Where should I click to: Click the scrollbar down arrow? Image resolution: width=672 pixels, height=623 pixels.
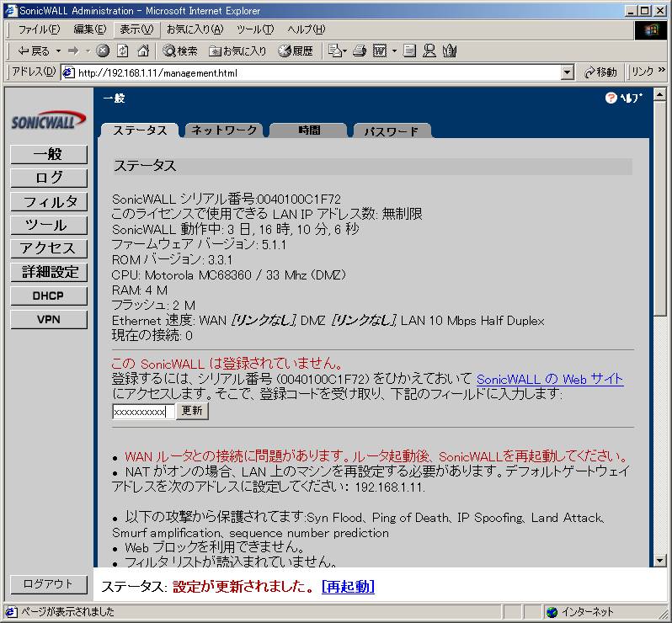[x=660, y=560]
